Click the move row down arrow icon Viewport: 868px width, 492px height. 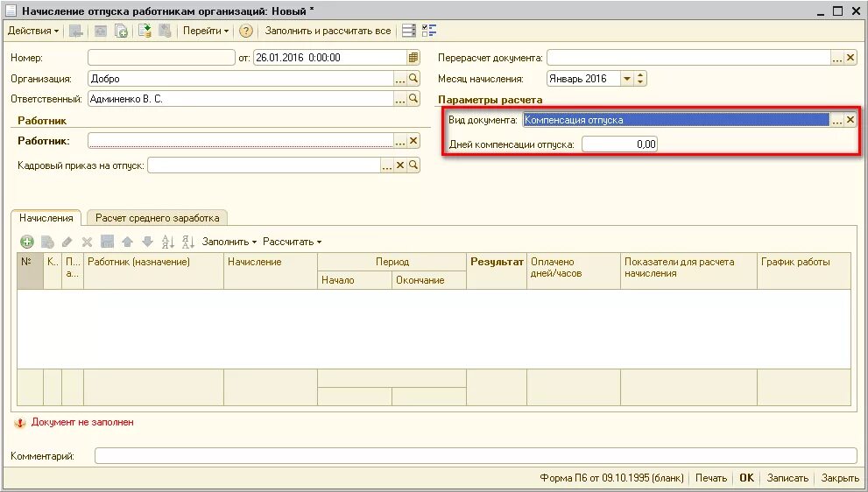pyautogui.click(x=147, y=242)
